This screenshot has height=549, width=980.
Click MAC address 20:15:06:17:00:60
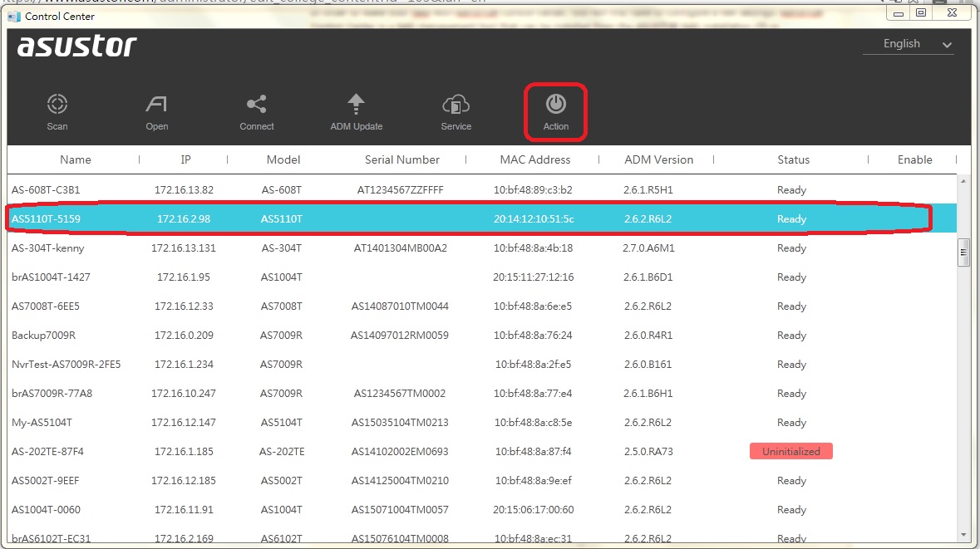click(533, 510)
